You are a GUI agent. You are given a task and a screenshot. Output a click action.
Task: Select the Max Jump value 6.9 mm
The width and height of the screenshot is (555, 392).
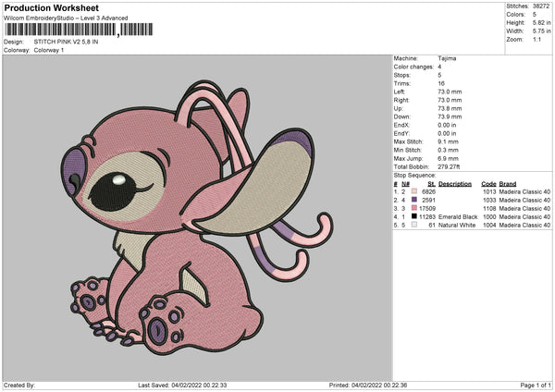point(448,158)
